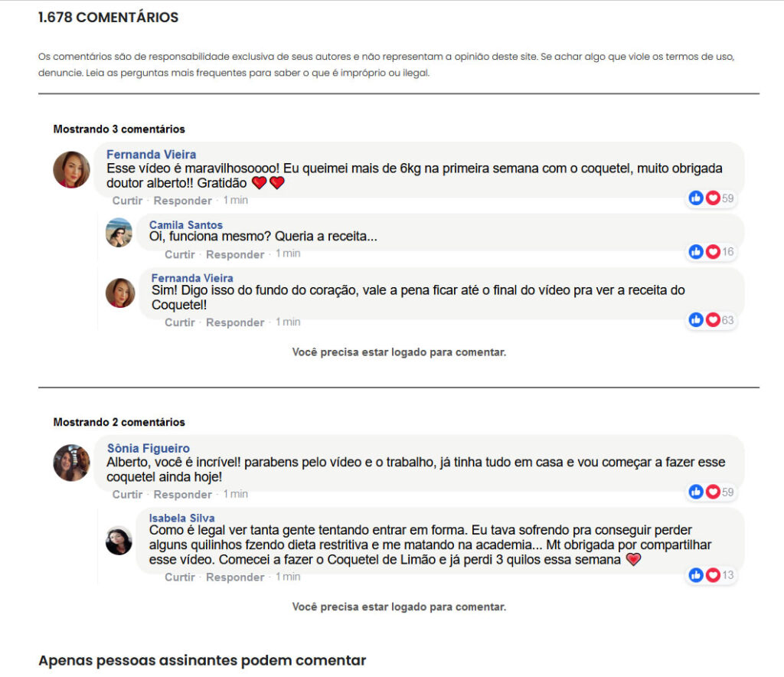
Task: Click the like icon on Fernanda's reply about Coquetel
Action: click(x=696, y=319)
